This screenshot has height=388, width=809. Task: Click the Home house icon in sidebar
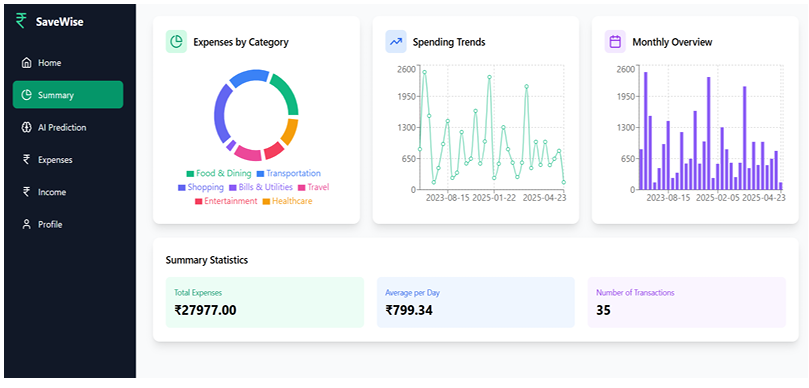point(26,63)
